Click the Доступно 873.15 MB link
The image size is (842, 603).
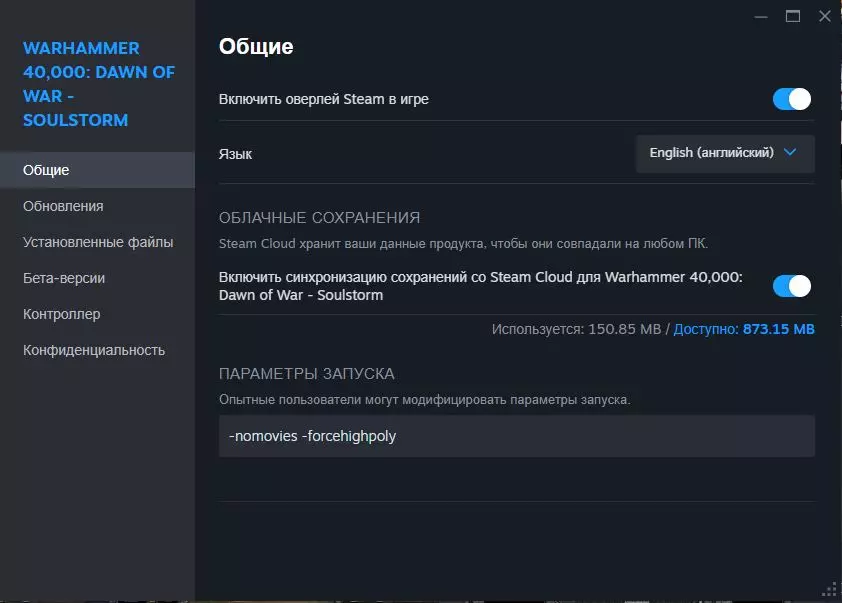click(x=743, y=329)
